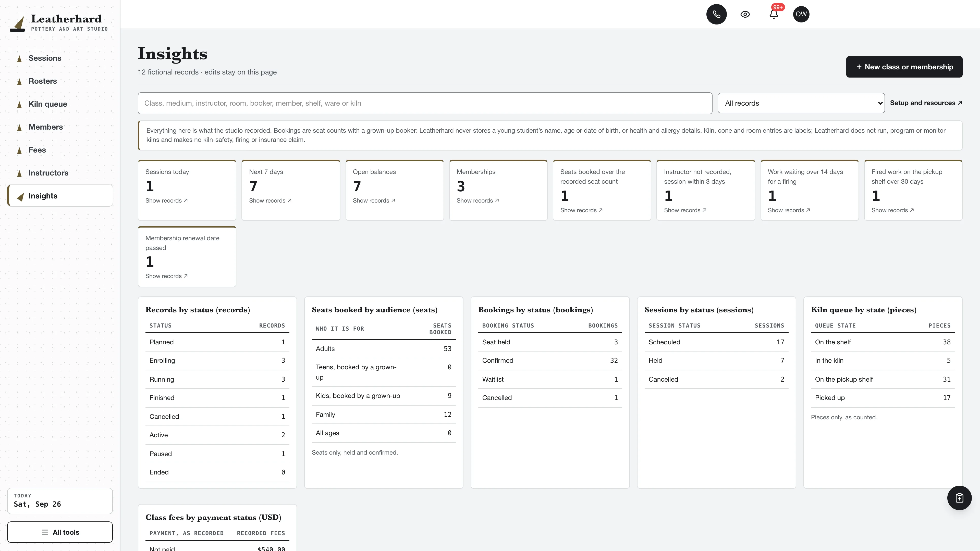Click the Members sidebar icon

coord(19,127)
